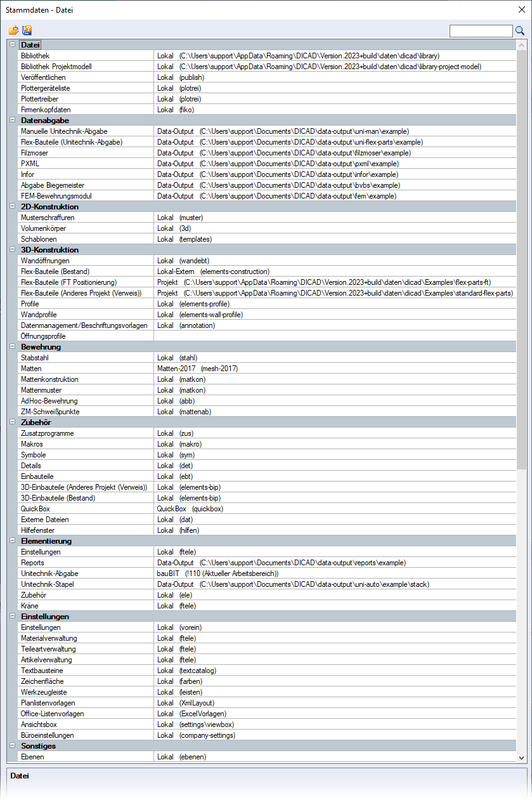Collapse the 2D-Konstruktion category

[12, 206]
